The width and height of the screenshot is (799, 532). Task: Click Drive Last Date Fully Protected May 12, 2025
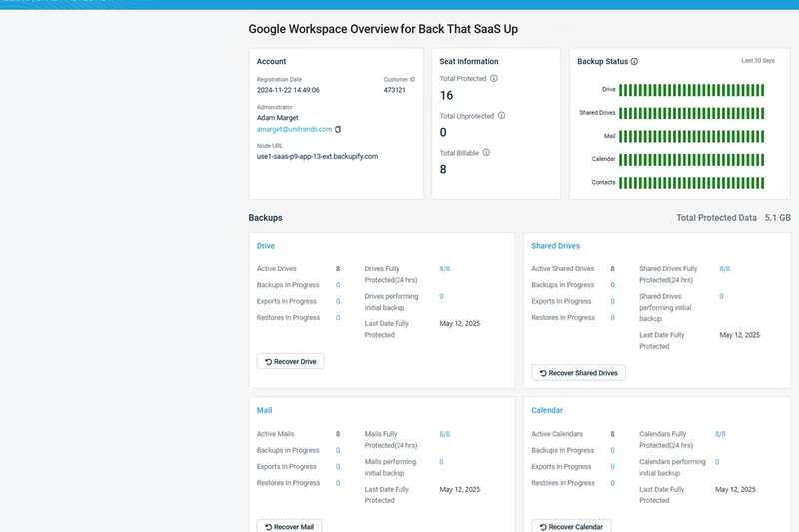[460, 323]
